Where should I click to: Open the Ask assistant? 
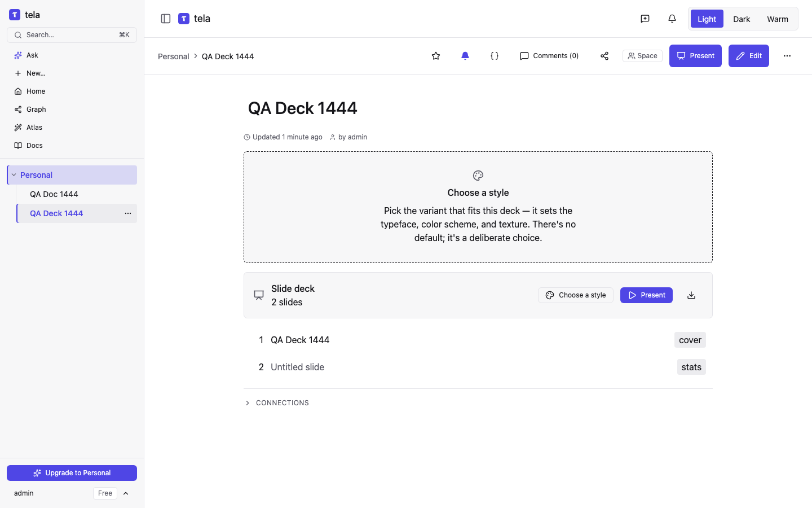coord(72,55)
